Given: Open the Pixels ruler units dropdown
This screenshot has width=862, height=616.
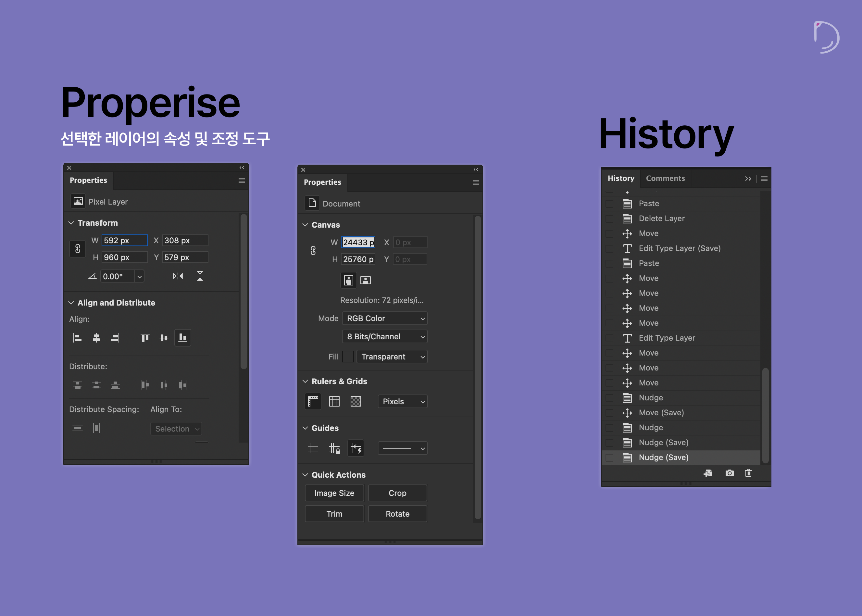Looking at the screenshot, I should [402, 401].
